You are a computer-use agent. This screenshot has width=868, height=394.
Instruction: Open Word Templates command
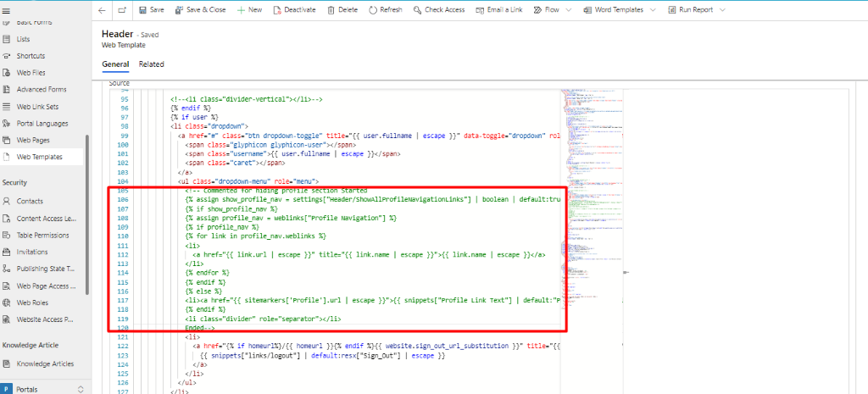pos(614,10)
